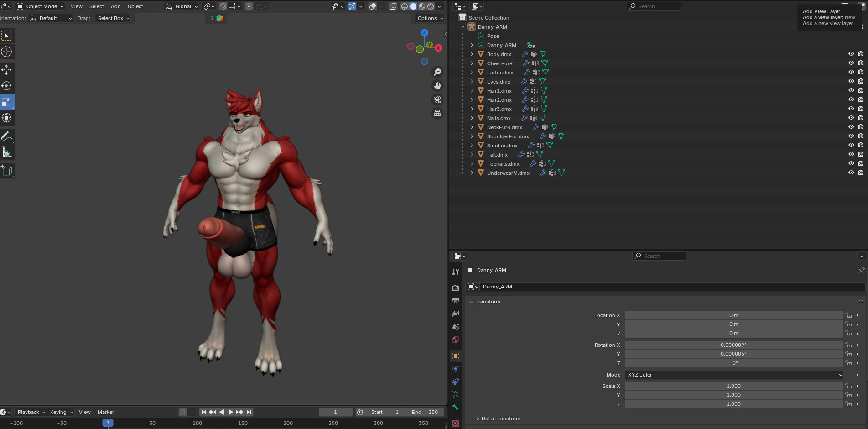Open the Add menu
The image size is (868, 429).
pos(116,6)
